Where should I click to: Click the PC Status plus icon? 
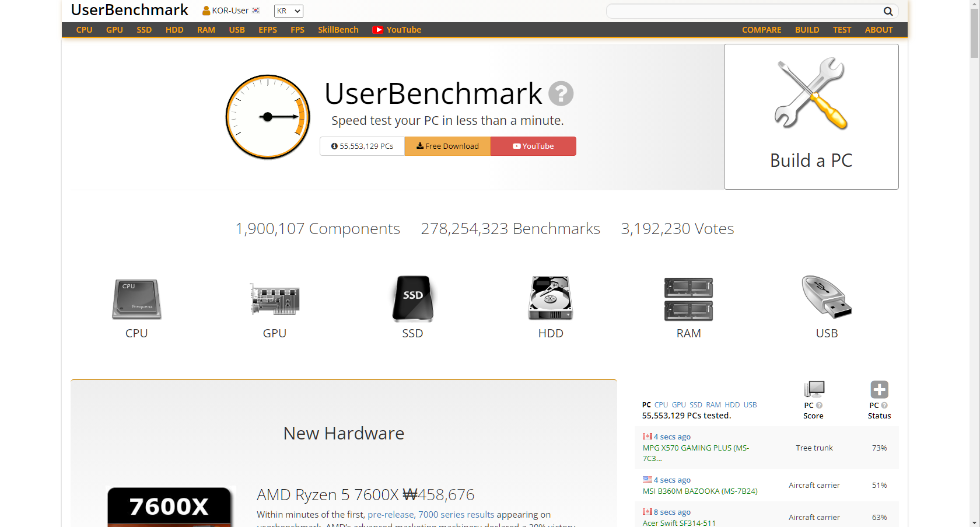click(879, 389)
